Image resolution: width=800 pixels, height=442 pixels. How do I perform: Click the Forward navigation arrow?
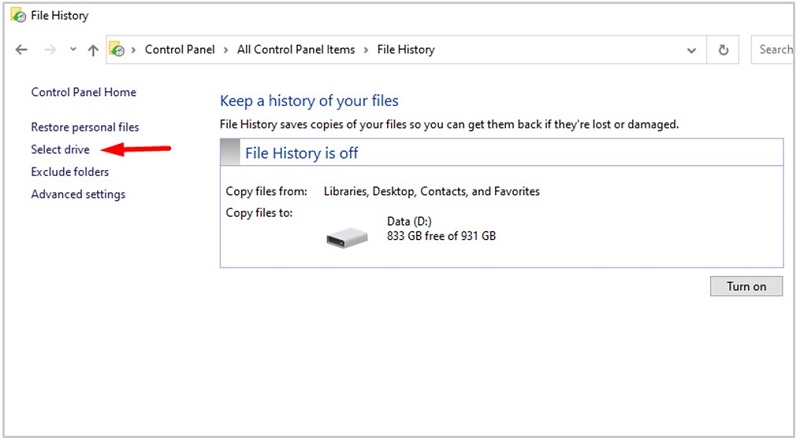47,50
